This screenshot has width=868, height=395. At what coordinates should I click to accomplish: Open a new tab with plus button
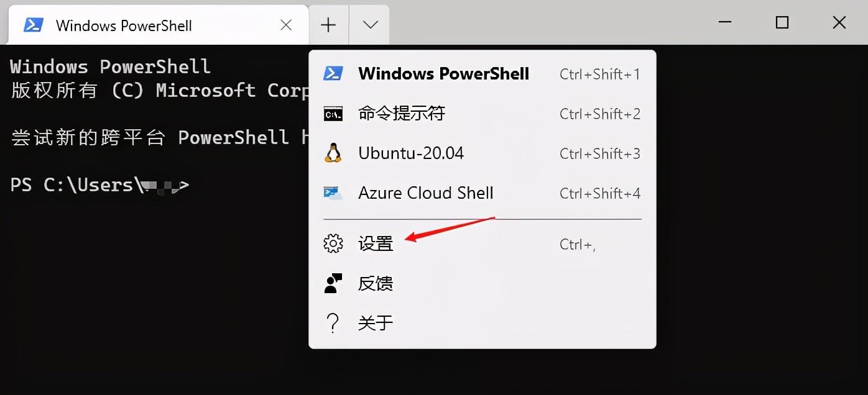(328, 25)
